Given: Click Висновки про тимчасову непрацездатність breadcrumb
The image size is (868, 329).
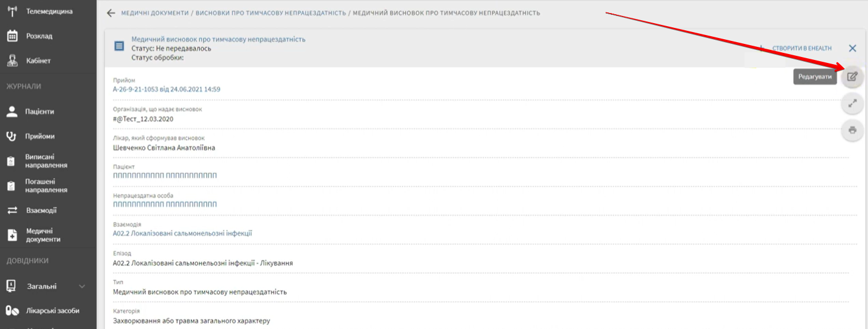Looking at the screenshot, I should pyautogui.click(x=270, y=13).
